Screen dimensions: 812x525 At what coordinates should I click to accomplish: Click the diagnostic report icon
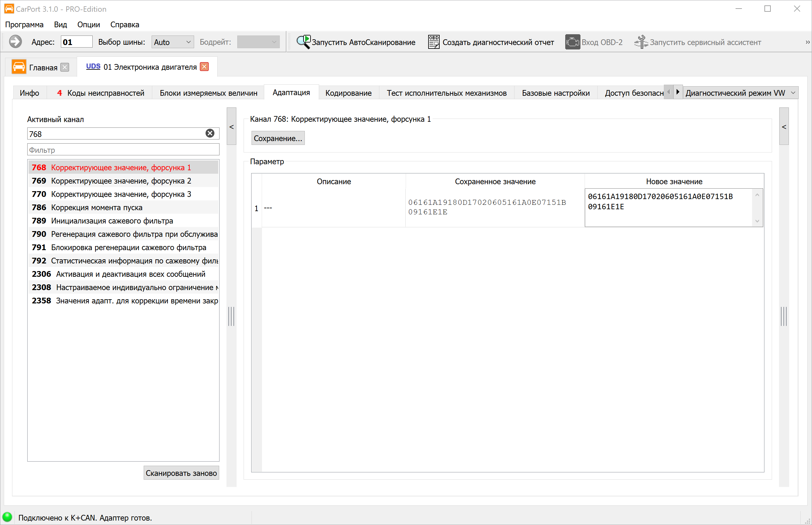(x=434, y=42)
